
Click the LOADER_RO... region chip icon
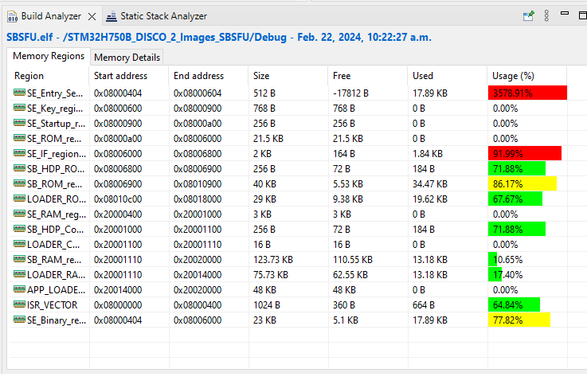19,198
